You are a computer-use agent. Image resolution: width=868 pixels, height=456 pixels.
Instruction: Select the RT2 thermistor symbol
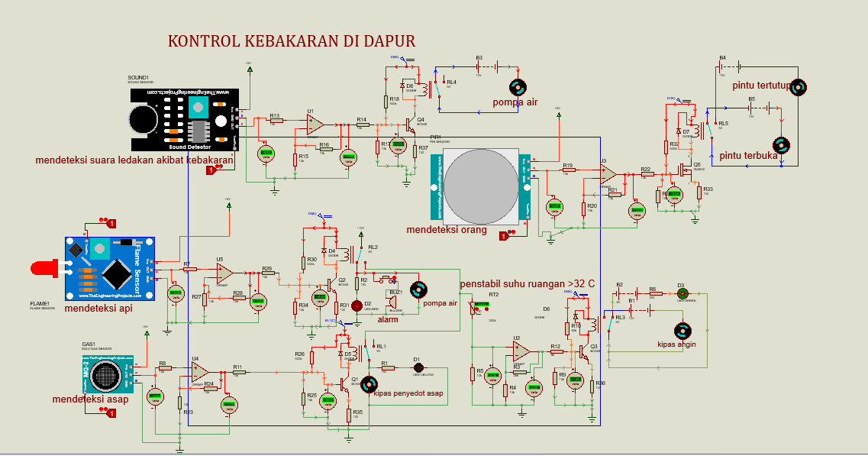(x=474, y=308)
